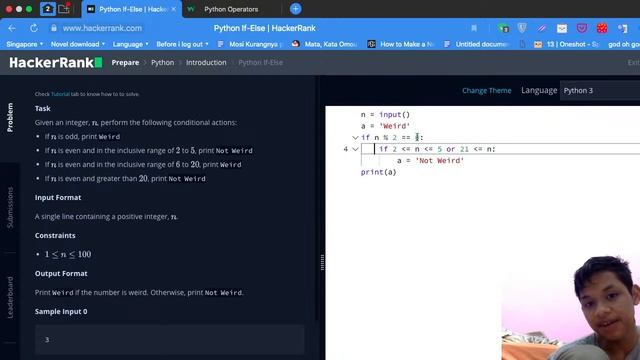Switch to Python Operators tab
The image size is (640, 360).
(231, 9)
